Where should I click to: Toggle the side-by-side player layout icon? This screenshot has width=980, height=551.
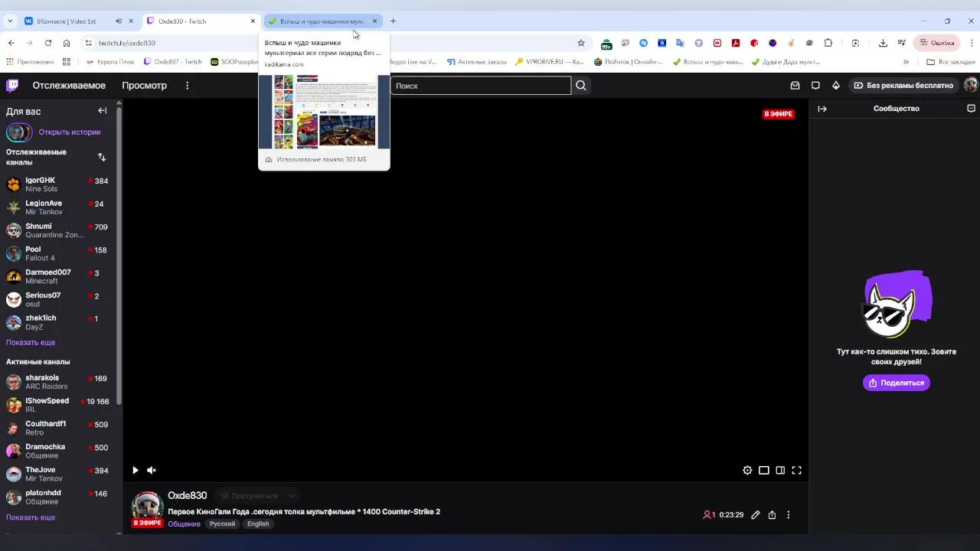pyautogui.click(x=780, y=471)
